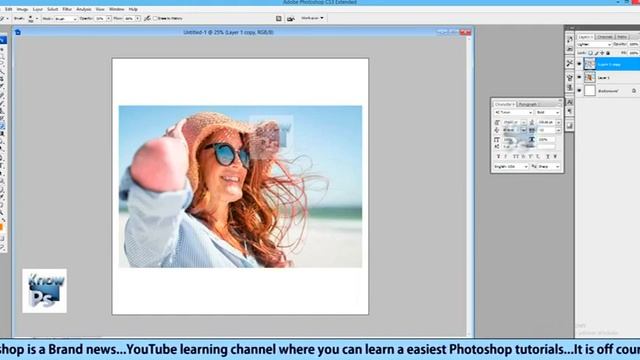Viewport: 640px width, 360px height.
Task: Open the Filter menu
Action: (x=67, y=9)
